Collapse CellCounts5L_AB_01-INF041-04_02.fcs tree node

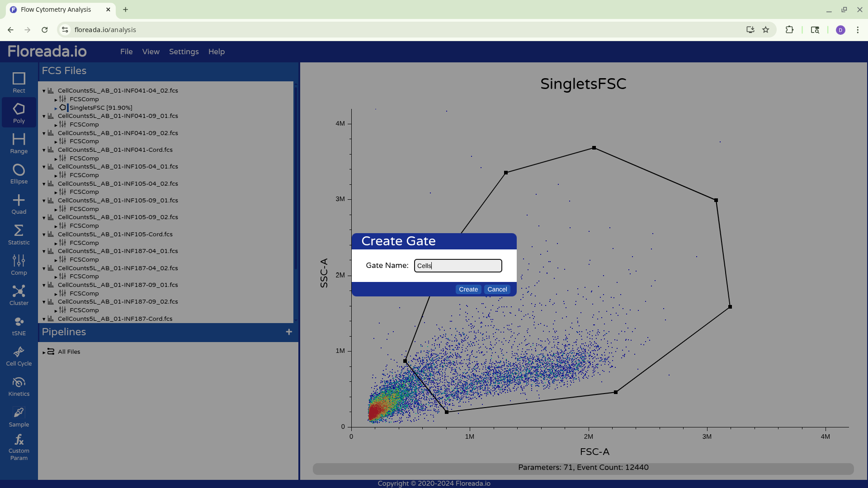point(44,91)
